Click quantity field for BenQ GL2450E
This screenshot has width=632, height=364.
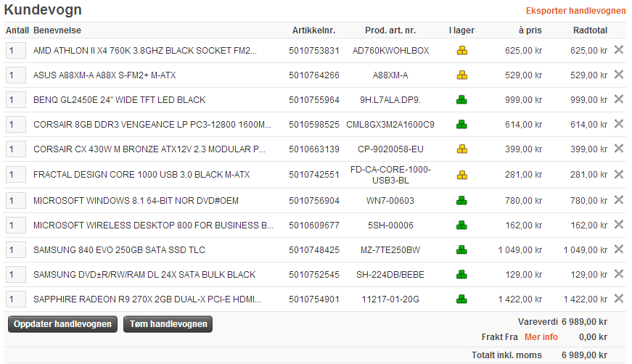point(16,100)
